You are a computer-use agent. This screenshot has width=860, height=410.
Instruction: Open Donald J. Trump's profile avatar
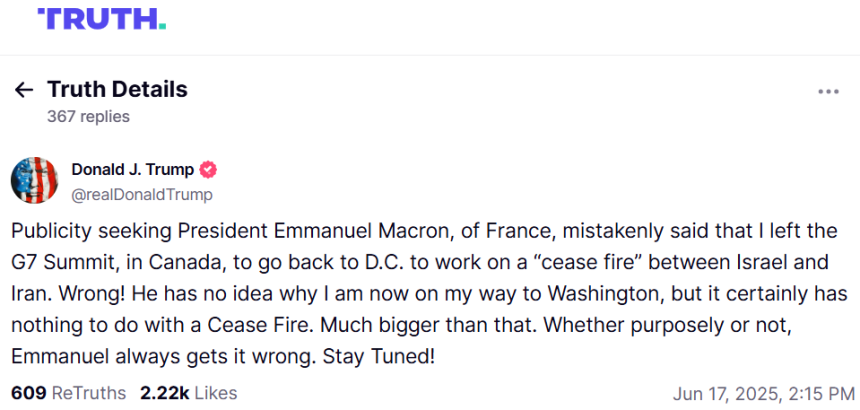[34, 180]
